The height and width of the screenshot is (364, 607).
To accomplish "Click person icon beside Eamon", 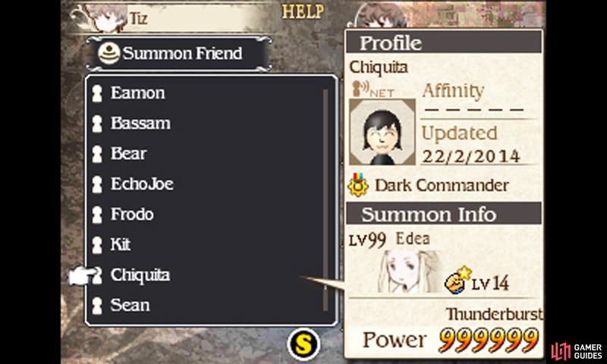I will click(97, 93).
